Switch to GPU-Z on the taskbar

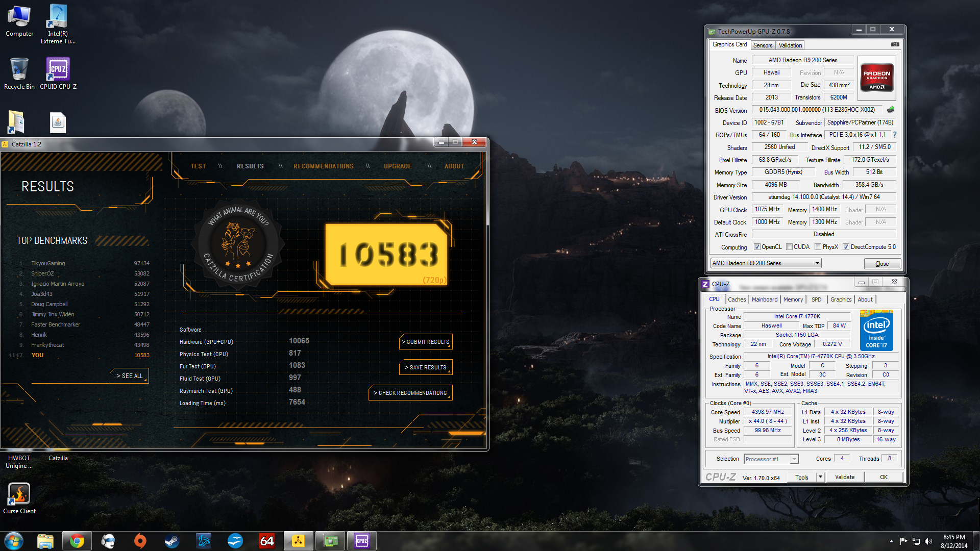(330, 541)
